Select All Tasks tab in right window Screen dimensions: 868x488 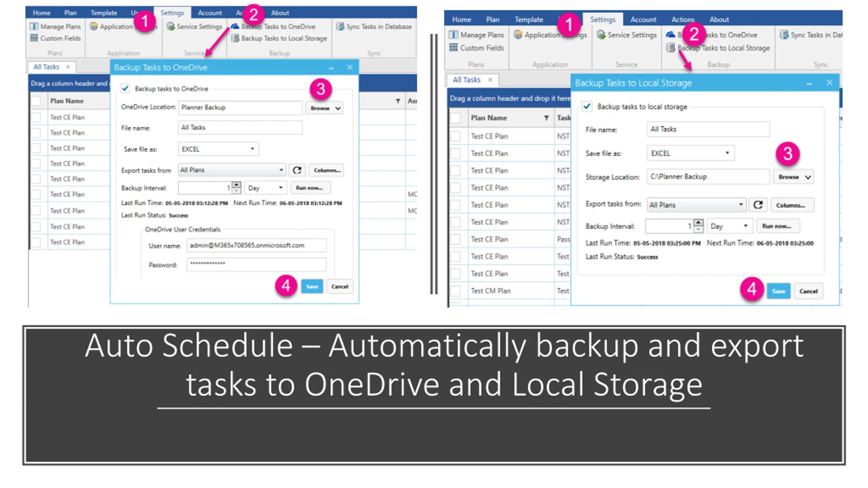coord(467,80)
